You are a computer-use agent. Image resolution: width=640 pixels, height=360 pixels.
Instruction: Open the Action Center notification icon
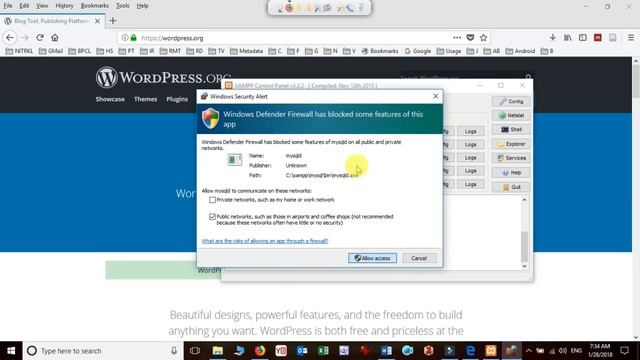coord(624,351)
